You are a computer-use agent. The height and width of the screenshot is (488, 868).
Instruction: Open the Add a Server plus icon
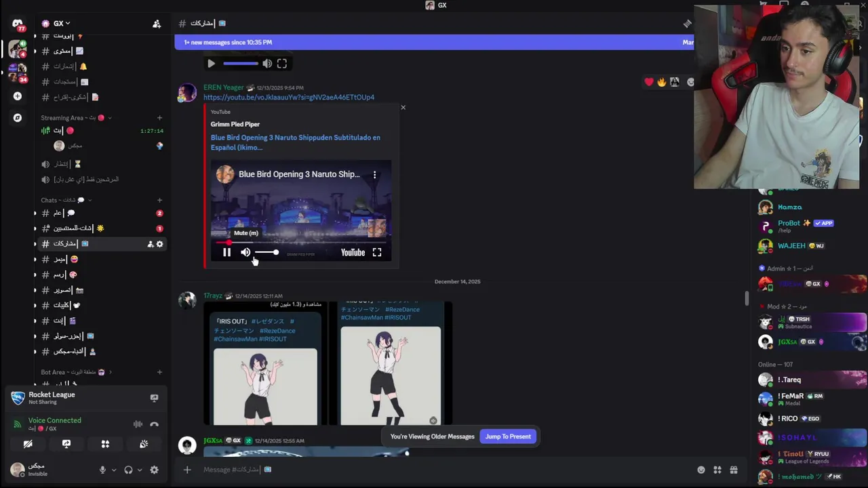click(18, 96)
